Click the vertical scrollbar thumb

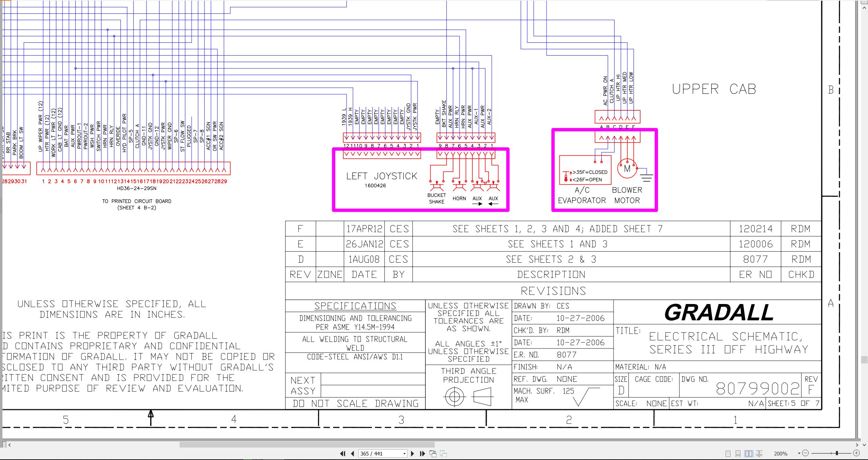click(864, 360)
